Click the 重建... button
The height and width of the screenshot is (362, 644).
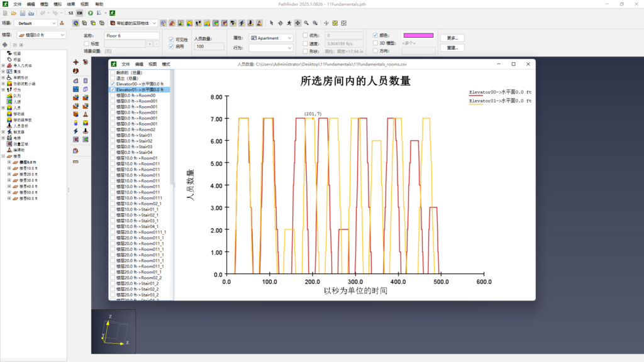click(452, 48)
